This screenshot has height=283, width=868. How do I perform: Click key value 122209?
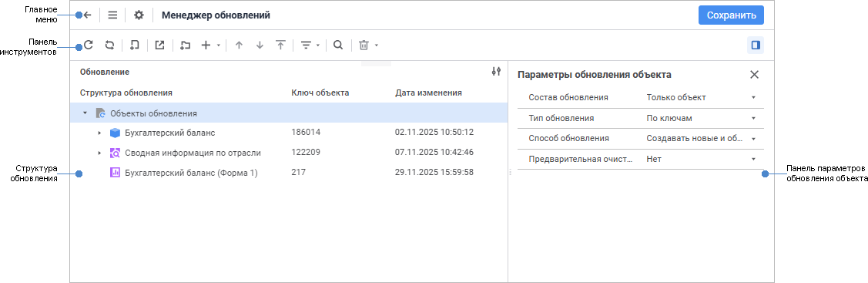(x=306, y=153)
